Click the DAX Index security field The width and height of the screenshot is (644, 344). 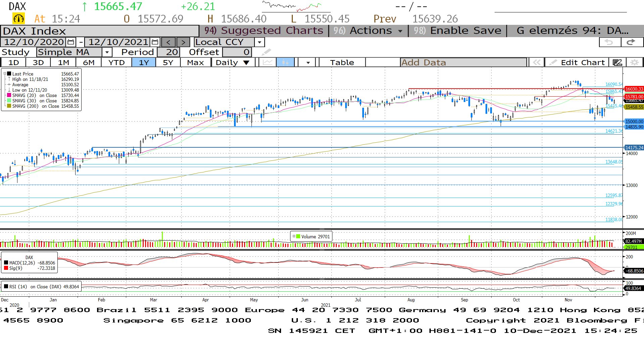pos(100,31)
